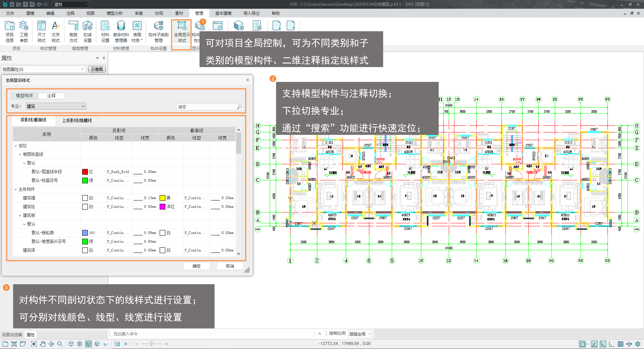Image resolution: width=644 pixels, height=349 pixels.
Task: Click the wireframe cube view-mode icon
Action: point(79,344)
